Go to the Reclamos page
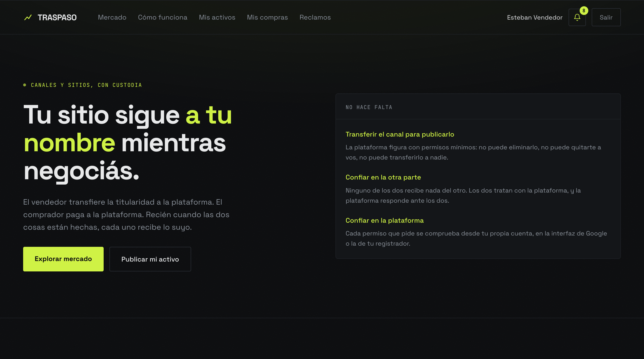Viewport: 644px width, 359px height. click(x=315, y=17)
